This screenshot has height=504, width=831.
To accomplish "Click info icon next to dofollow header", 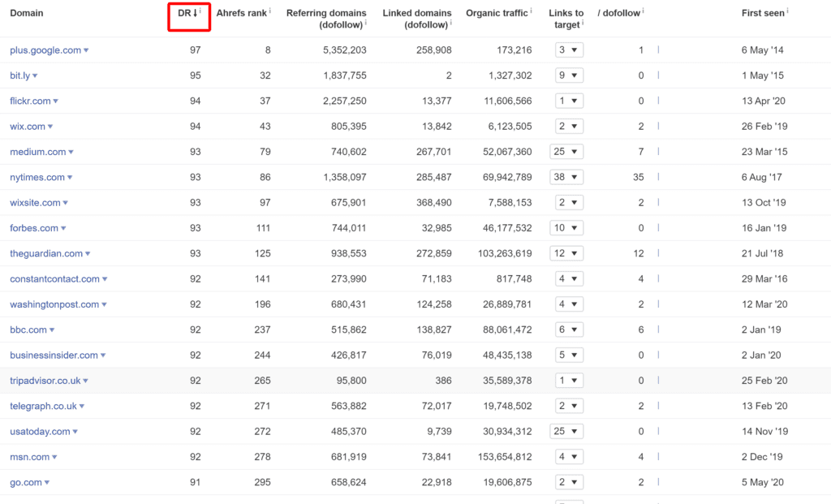I will click(644, 10).
